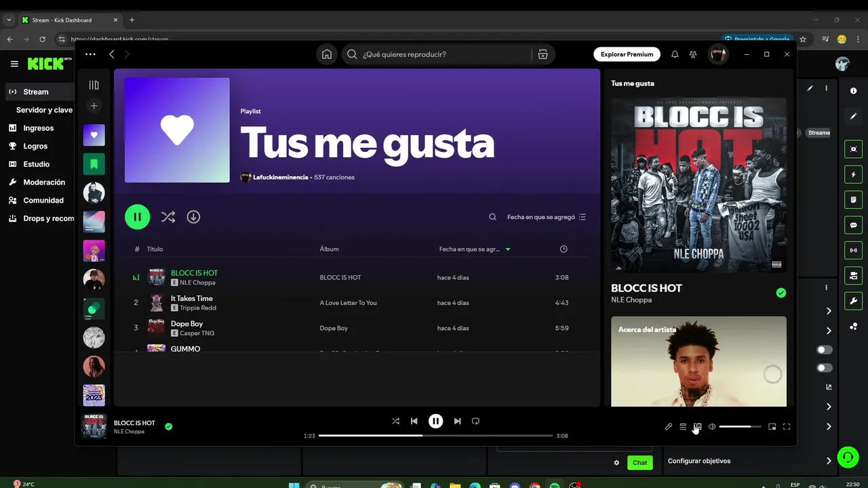868x488 pixels.
Task: Open the Friends activity icon in Spotify
Action: click(x=693, y=54)
